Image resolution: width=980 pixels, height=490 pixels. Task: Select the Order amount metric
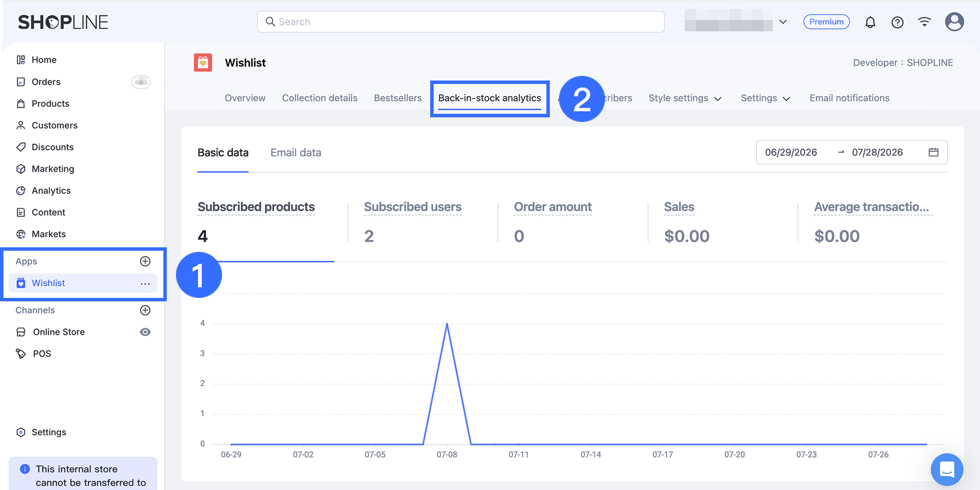coord(553,207)
